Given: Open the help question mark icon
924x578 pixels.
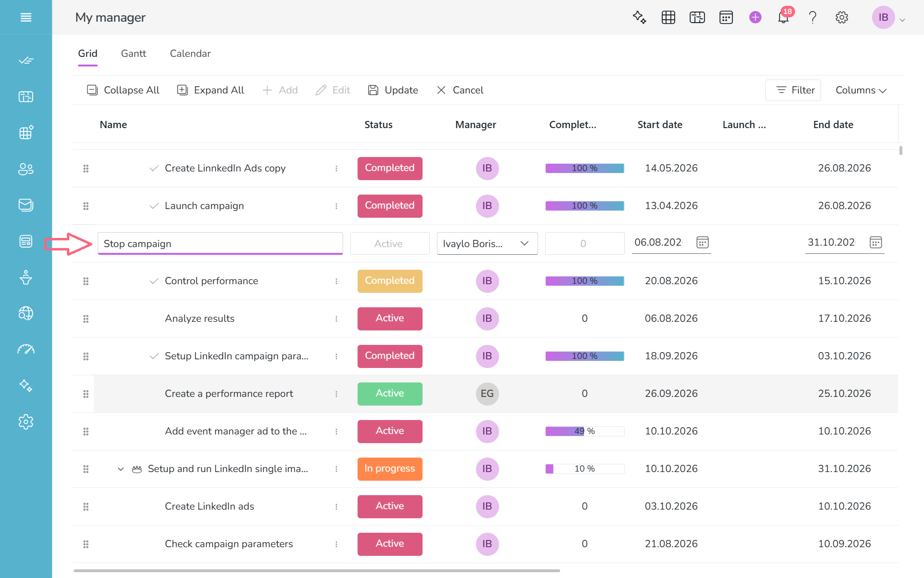Looking at the screenshot, I should 813,17.
